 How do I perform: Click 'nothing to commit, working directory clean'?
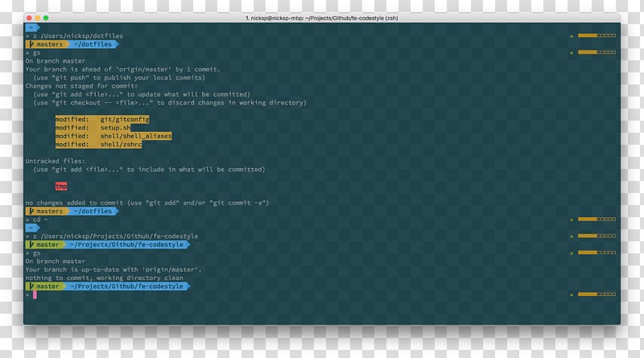(x=105, y=278)
